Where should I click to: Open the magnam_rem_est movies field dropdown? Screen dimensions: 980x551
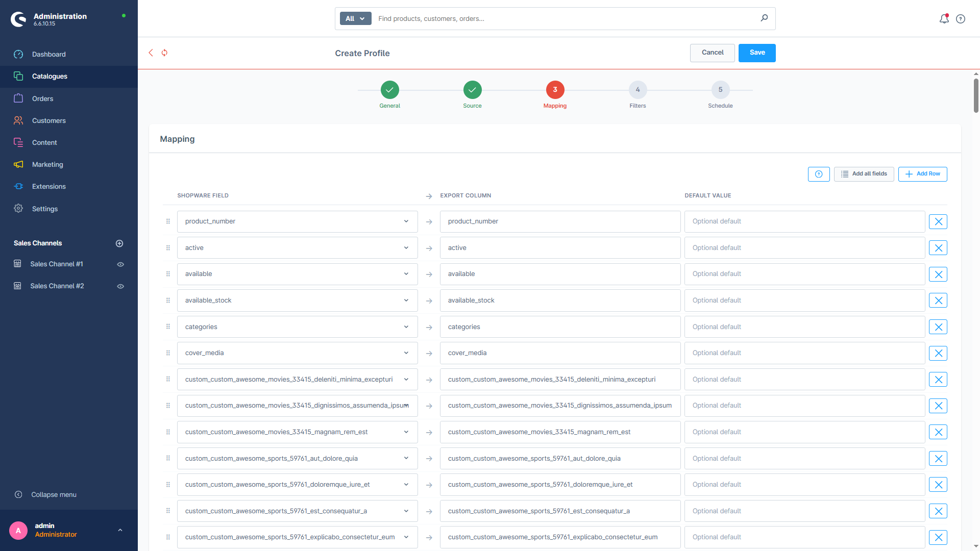(x=297, y=432)
